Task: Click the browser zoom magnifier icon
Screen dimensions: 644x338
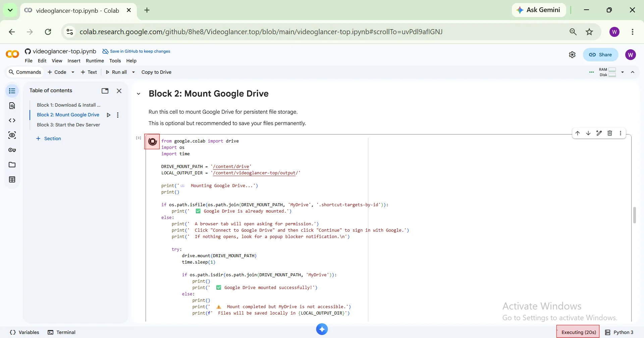Action: pyautogui.click(x=573, y=32)
